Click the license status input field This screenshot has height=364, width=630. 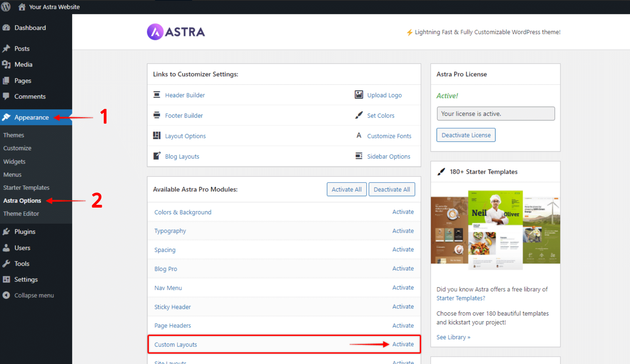[x=496, y=114]
